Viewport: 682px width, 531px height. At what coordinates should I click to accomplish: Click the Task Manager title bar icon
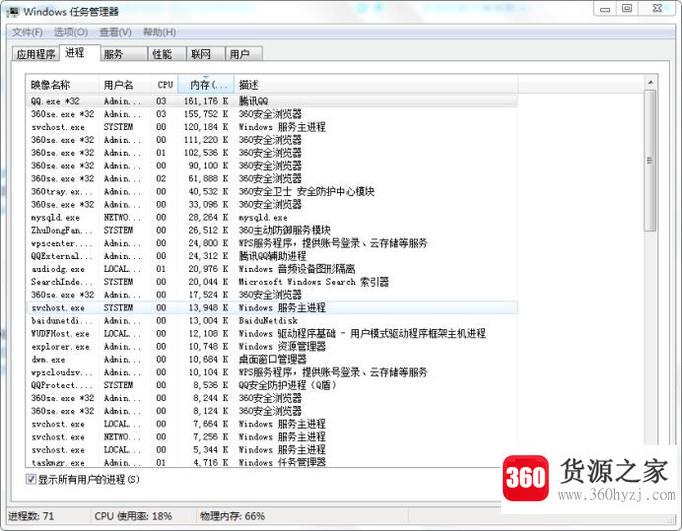point(13,12)
